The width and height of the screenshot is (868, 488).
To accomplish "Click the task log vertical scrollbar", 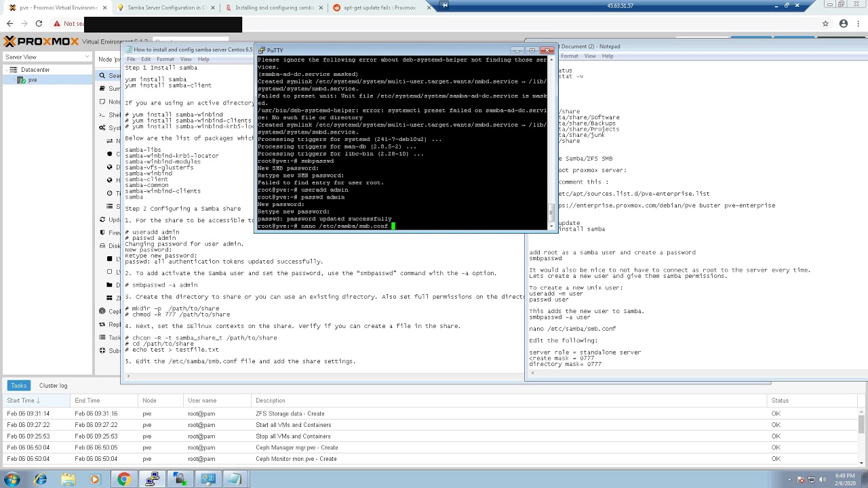I will 862,436.
